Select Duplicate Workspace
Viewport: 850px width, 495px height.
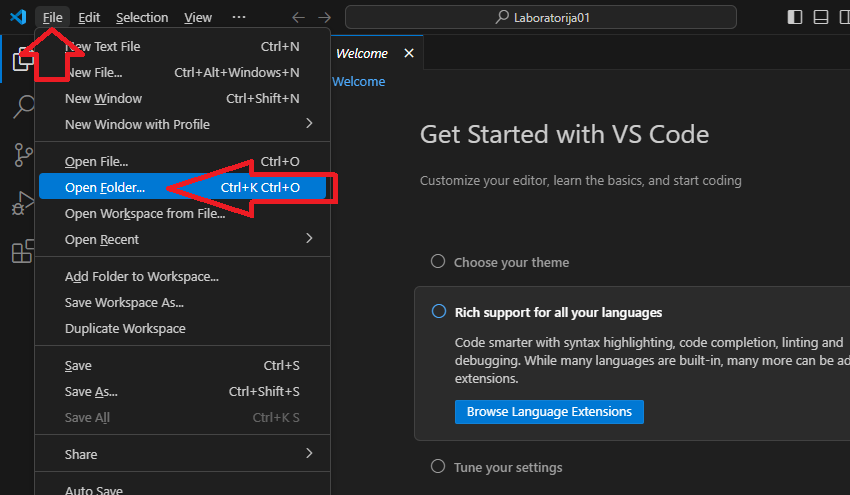click(x=182, y=329)
